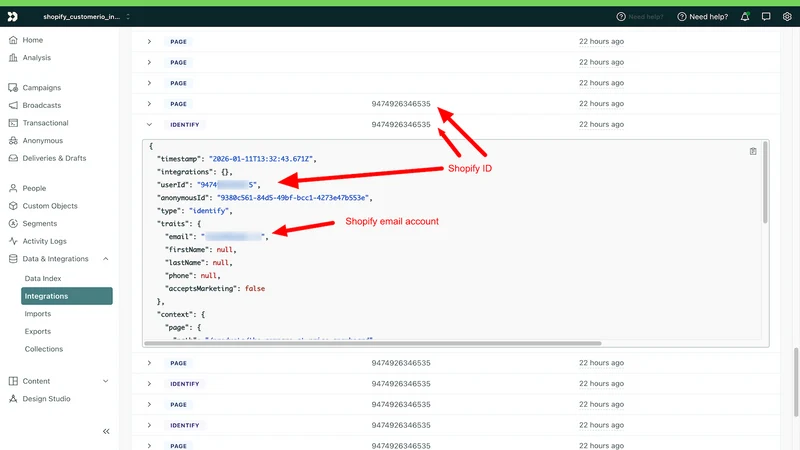Image resolution: width=800 pixels, height=450 pixels.
Task: Open Deliveries & Drafts
Action: [54, 158]
